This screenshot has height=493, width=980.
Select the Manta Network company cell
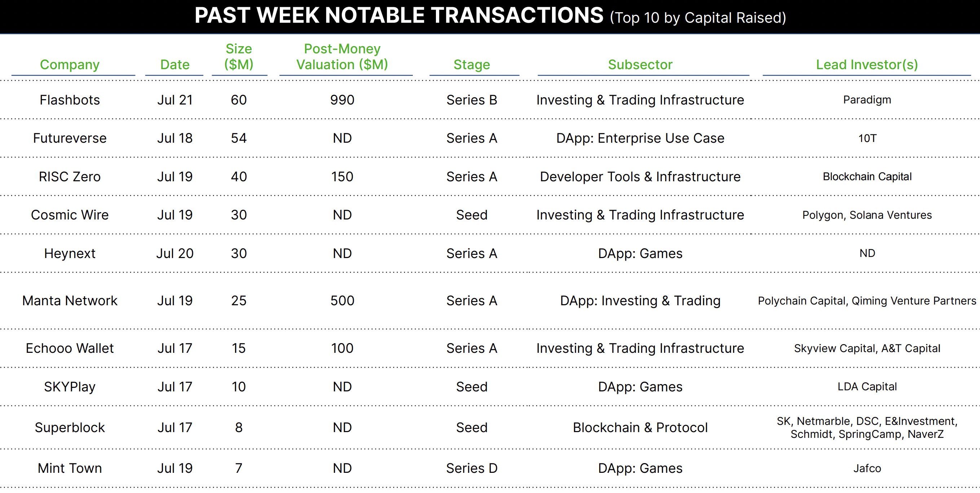point(70,301)
